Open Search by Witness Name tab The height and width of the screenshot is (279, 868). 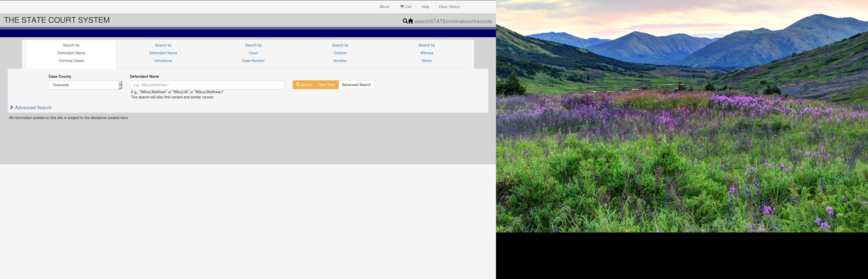pyautogui.click(x=427, y=53)
